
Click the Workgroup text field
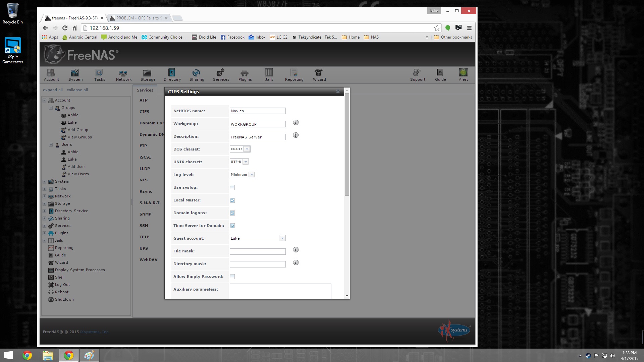pyautogui.click(x=258, y=124)
